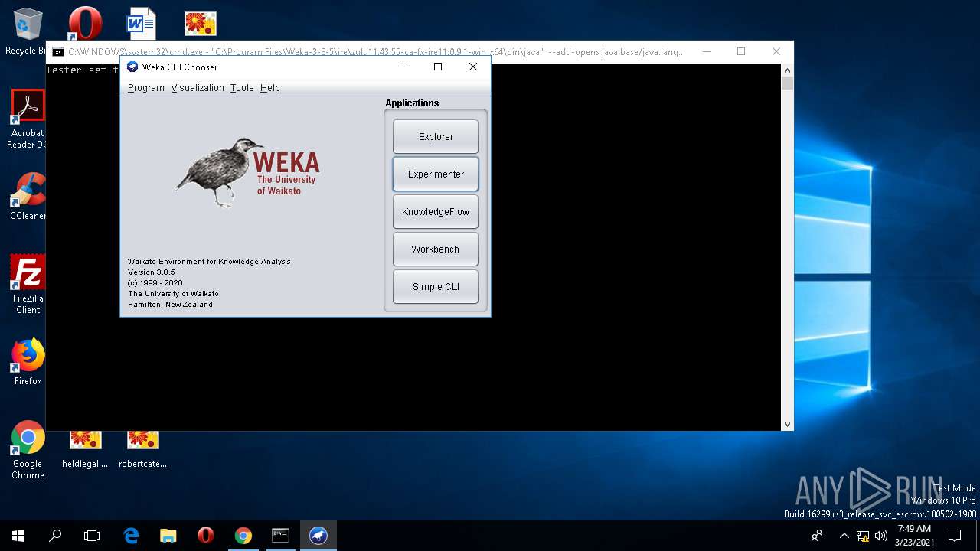
Task: Select the flower image file at top of desktop
Action: click(200, 24)
